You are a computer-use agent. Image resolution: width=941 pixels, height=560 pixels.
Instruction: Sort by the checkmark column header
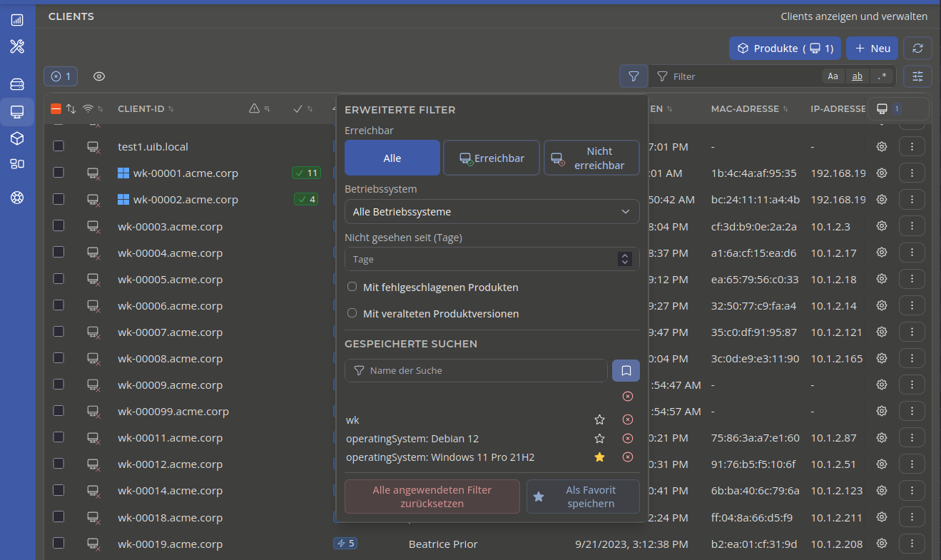[303, 109]
